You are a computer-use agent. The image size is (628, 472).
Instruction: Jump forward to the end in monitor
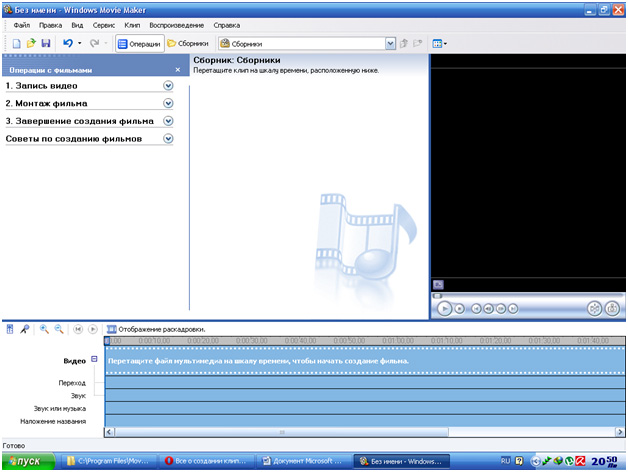tap(513, 309)
